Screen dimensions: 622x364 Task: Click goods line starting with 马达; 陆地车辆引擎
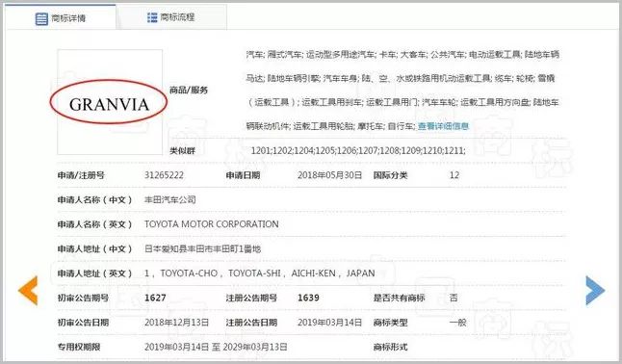[x=401, y=78]
